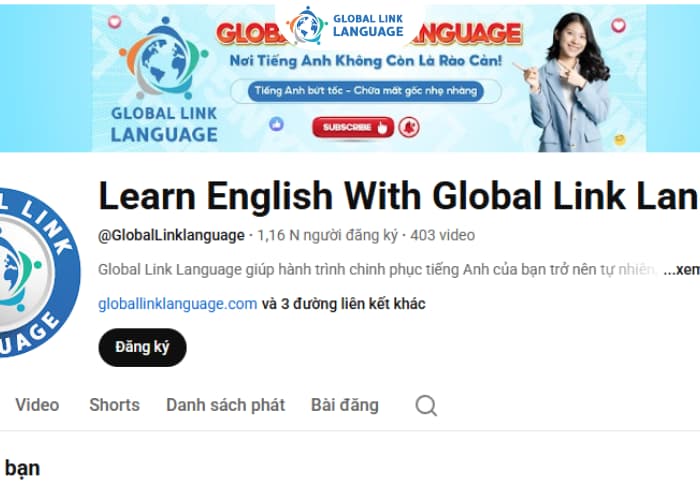The height and width of the screenshot is (500, 700).
Task: Click the red SUBSCRIBE graphic in banner
Action: [353, 127]
